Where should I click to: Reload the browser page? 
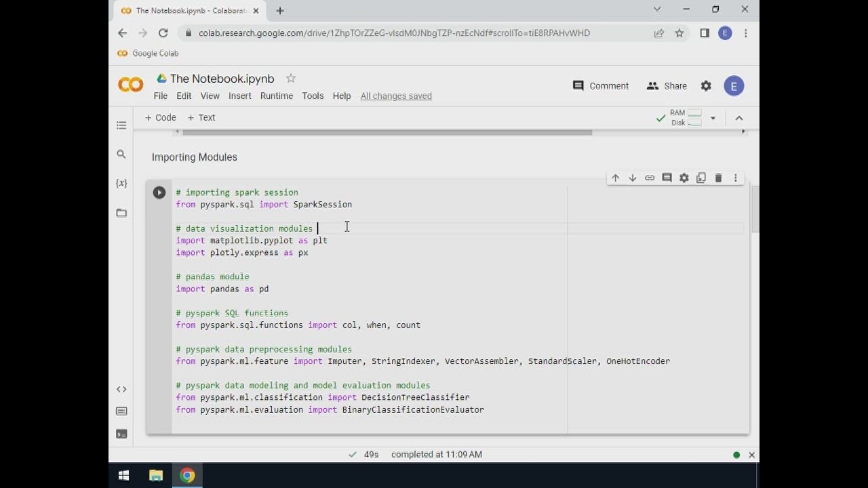coord(163,33)
